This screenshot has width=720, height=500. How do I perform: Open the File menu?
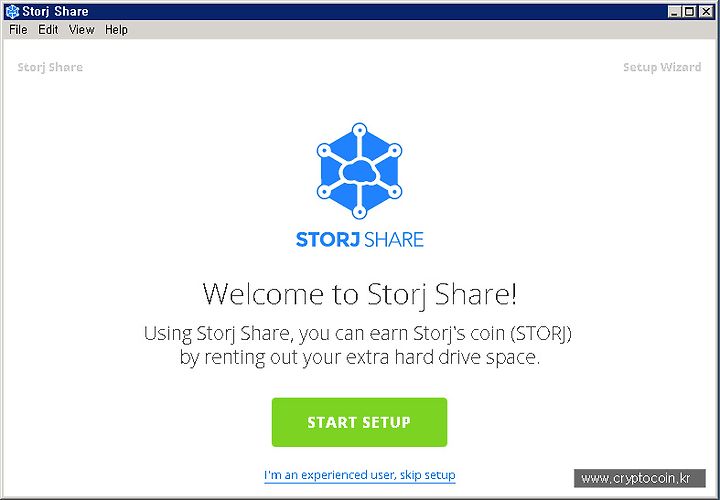click(x=18, y=30)
